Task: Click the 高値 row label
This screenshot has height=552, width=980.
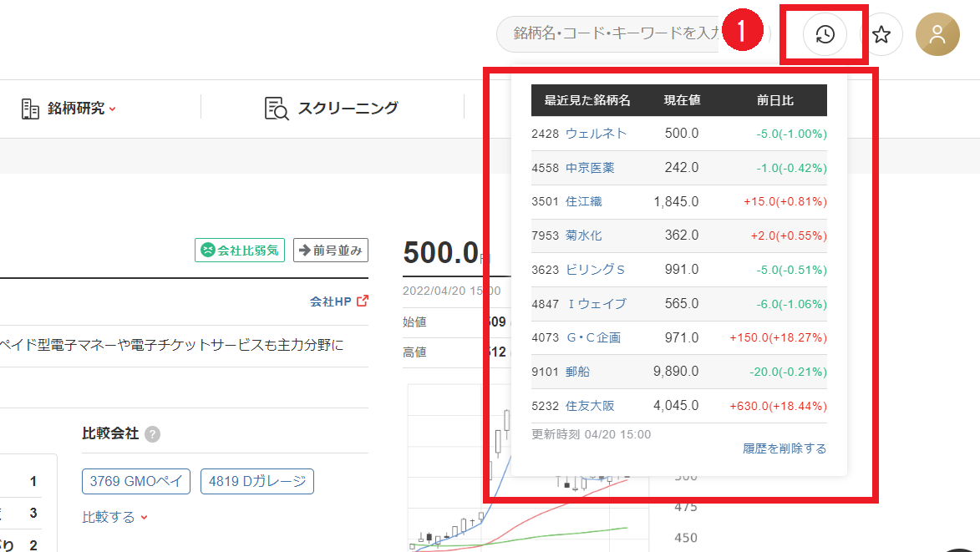Action: 414,352
